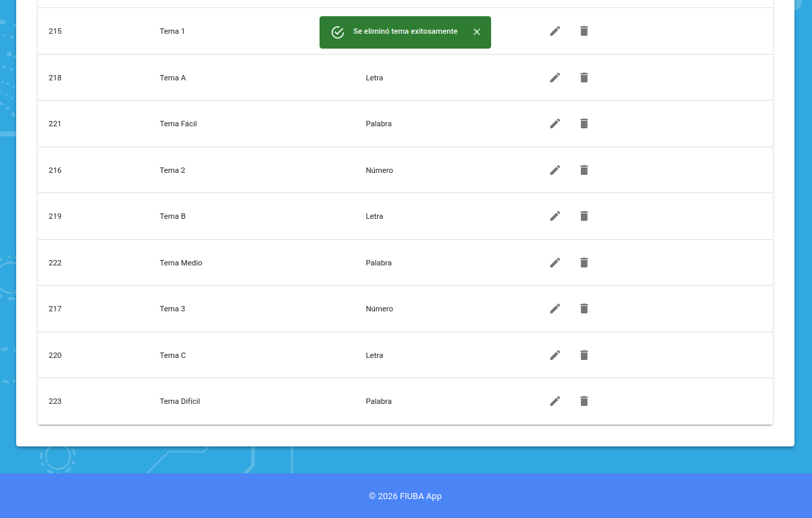
Task: Edit the Tema C entry
Action: [x=555, y=355]
